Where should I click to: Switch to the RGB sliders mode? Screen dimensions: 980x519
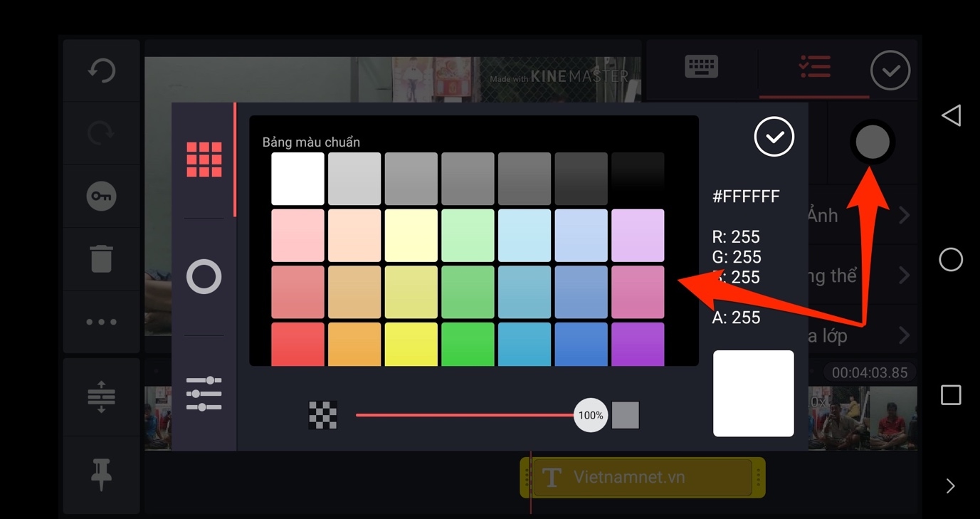coord(204,394)
